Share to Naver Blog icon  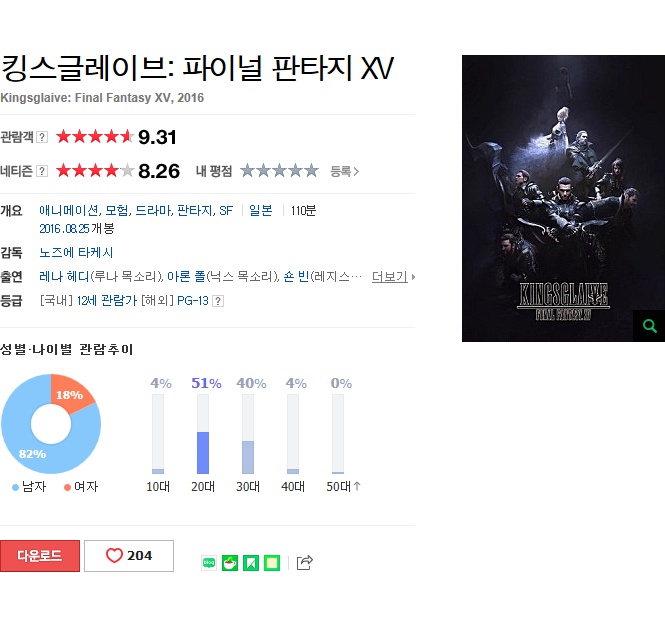point(209,563)
